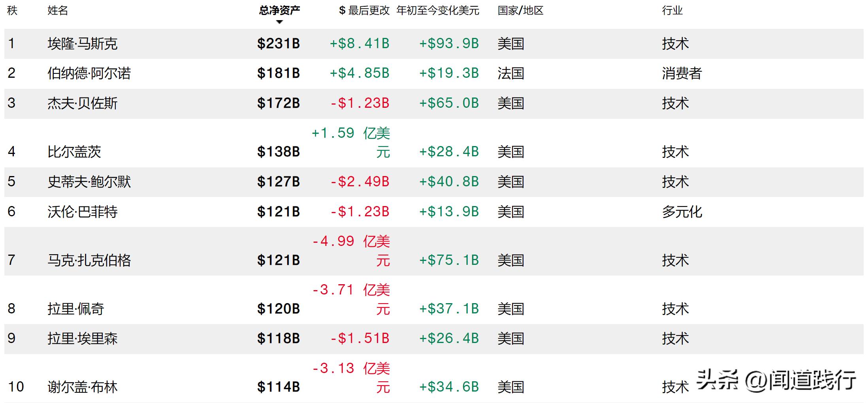Click on 史蒂夫·鲍尔默 name

coord(89,182)
